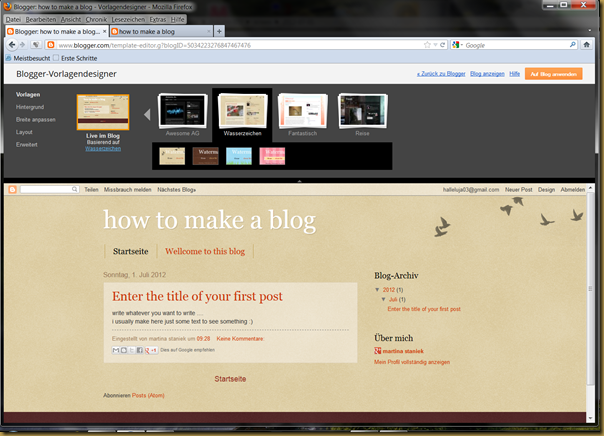Image resolution: width=604 pixels, height=436 pixels.
Task: Collapse designer panel with the small up arrow
Action: coord(299,181)
